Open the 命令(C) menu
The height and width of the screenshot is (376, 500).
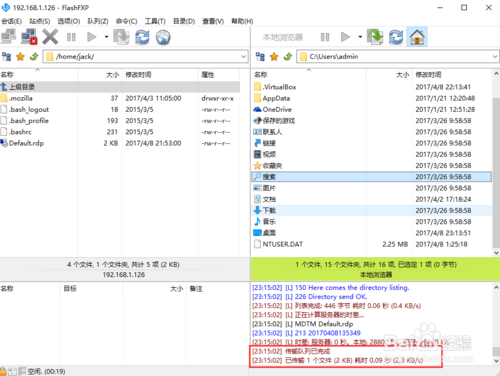[126, 21]
